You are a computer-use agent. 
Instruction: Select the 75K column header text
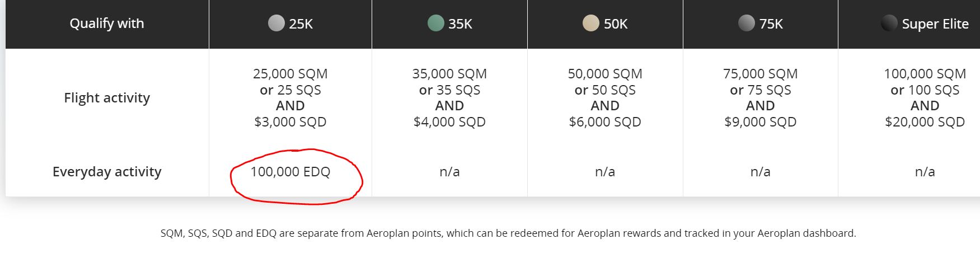tap(771, 24)
